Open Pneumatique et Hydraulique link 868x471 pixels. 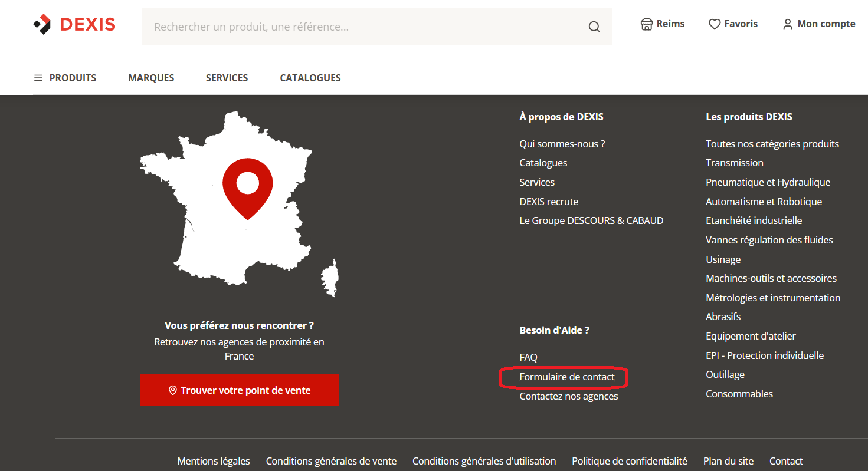click(x=768, y=182)
